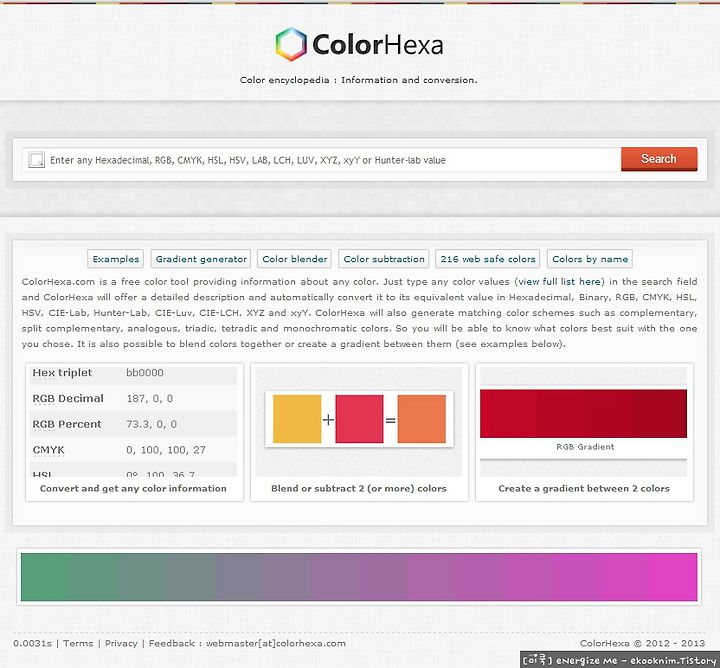Open the Gradient generator tab

[201, 259]
